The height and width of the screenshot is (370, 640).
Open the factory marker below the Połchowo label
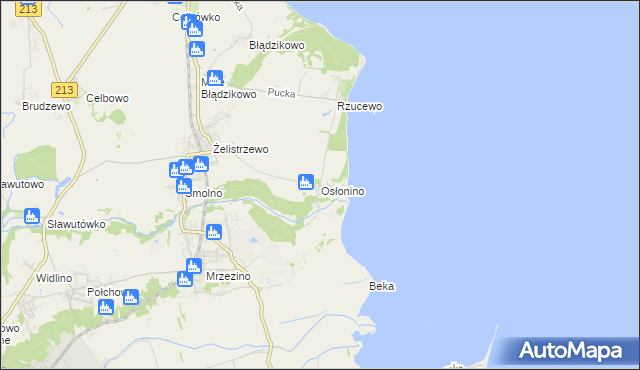106,307
